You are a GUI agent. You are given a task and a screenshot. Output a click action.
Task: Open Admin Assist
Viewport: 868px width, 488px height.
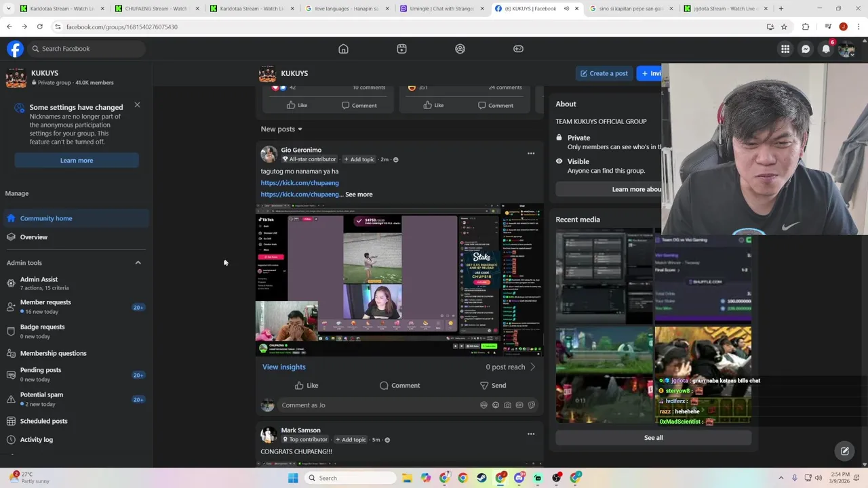[x=76, y=283]
